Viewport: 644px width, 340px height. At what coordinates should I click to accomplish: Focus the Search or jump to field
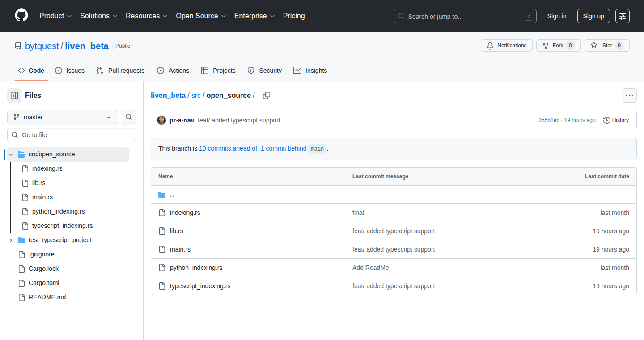coord(465,16)
